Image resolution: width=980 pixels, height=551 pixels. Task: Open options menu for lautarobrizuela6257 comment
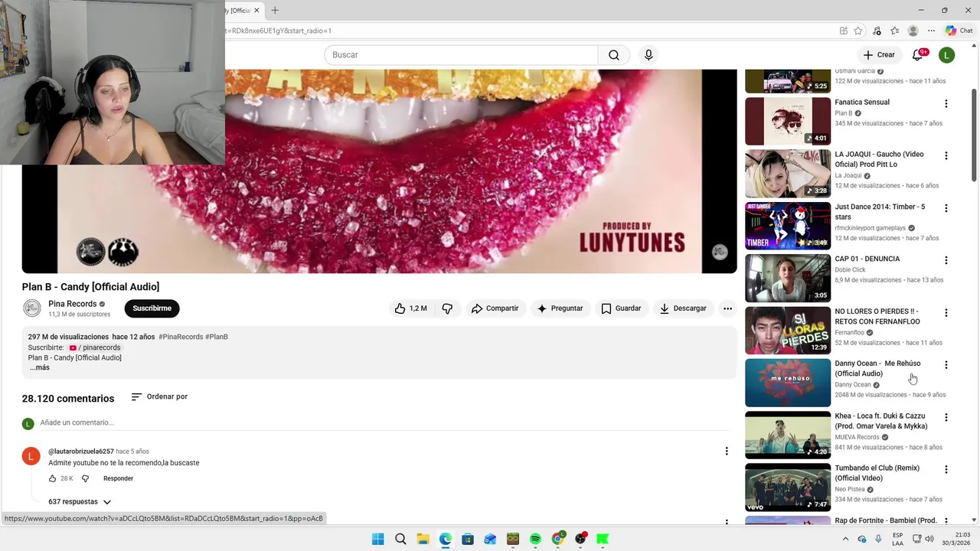pyautogui.click(x=727, y=452)
